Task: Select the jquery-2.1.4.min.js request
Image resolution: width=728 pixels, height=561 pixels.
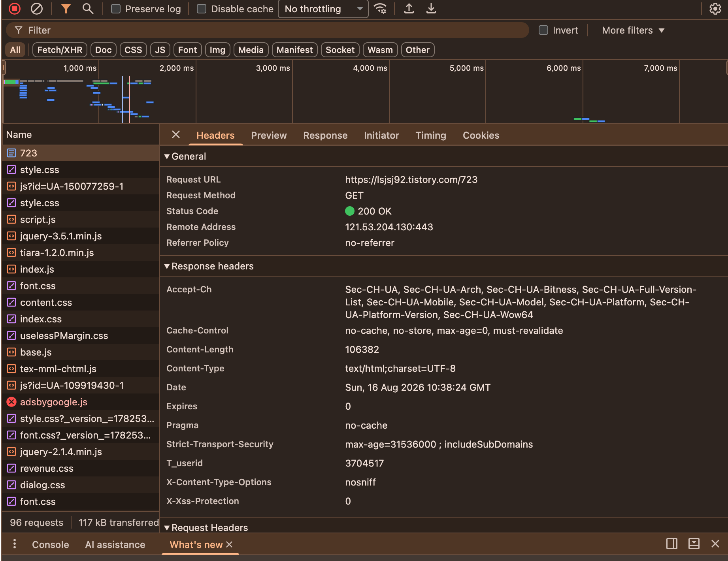Action: [81, 452]
